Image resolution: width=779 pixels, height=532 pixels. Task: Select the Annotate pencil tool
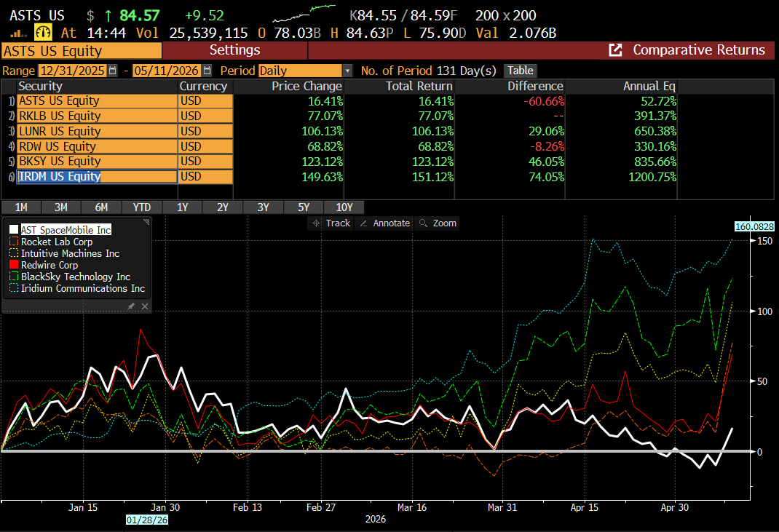(x=385, y=223)
